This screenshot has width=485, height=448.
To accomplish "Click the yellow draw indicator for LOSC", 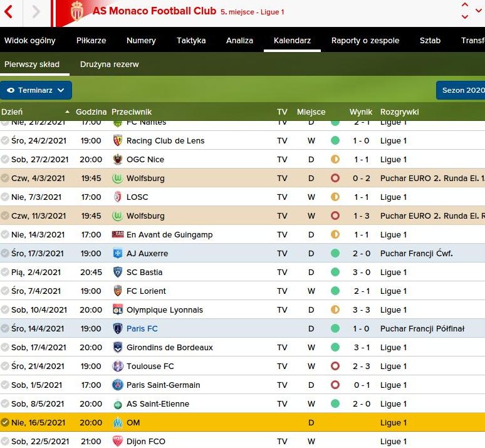I will pos(335,197).
